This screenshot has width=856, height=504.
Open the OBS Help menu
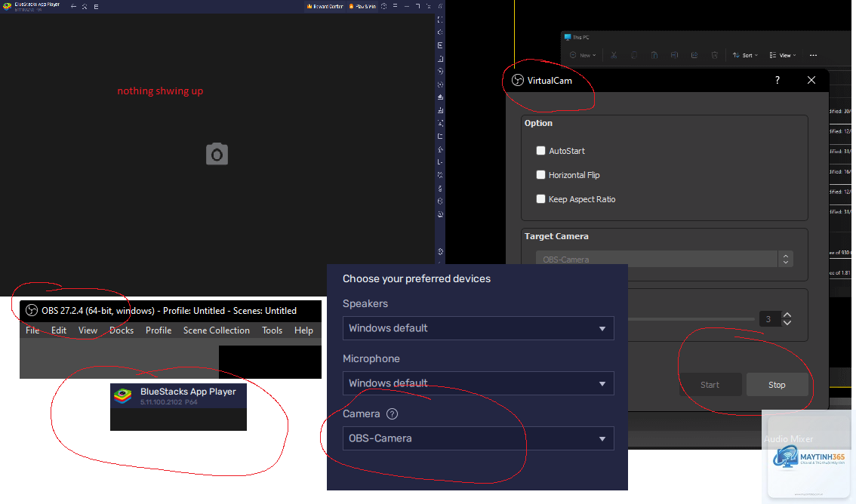(303, 330)
